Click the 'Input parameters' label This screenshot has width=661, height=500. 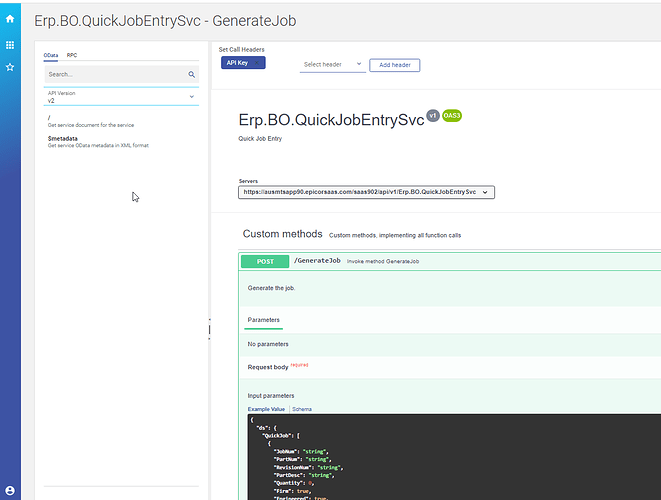pyautogui.click(x=271, y=395)
